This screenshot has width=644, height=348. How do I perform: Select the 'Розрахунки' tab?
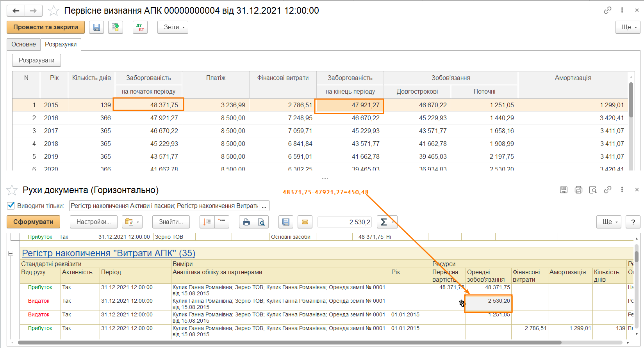(61, 44)
